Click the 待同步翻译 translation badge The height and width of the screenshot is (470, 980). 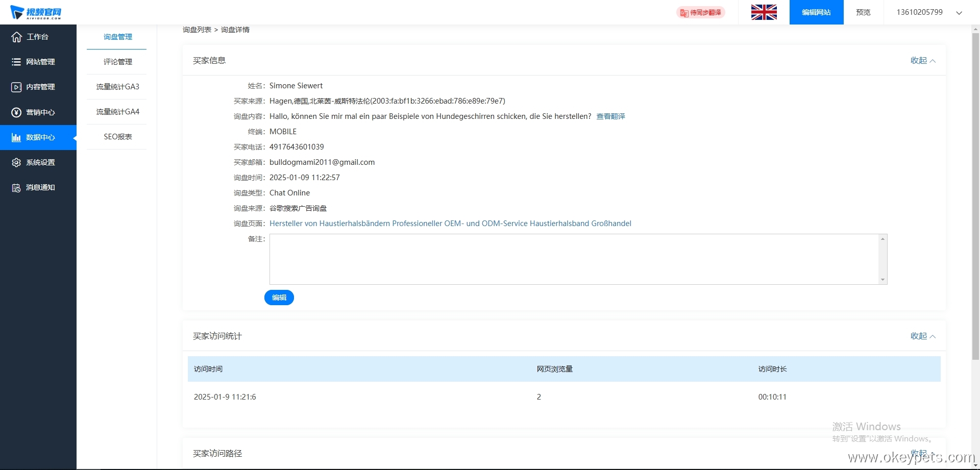[701, 12]
